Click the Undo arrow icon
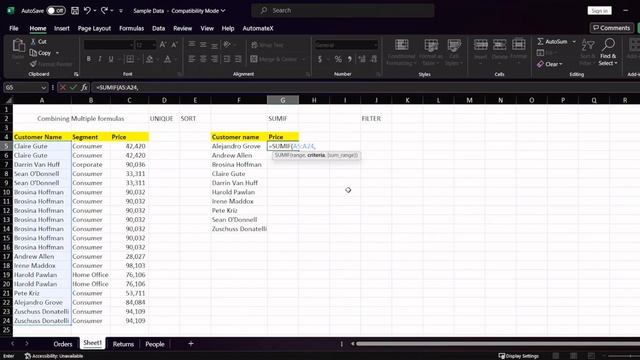This screenshot has width=640, height=360. tap(87, 11)
